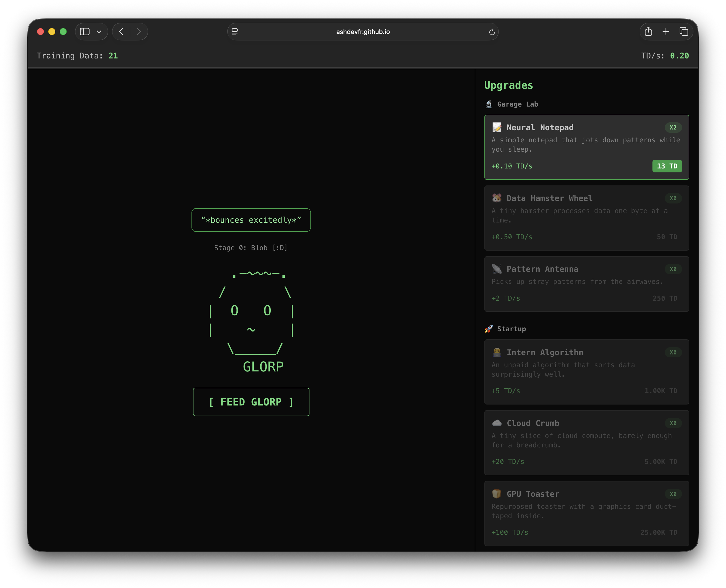Go back to previous page

(121, 32)
